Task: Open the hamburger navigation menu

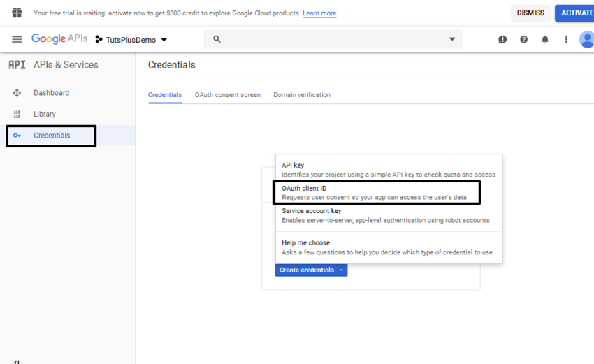Action: [17, 40]
